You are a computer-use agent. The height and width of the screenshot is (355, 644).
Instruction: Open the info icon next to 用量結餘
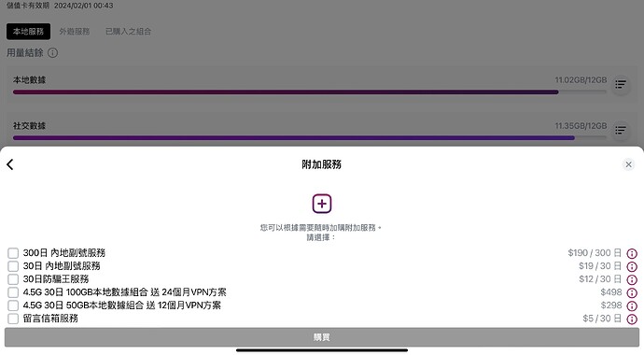pos(52,52)
